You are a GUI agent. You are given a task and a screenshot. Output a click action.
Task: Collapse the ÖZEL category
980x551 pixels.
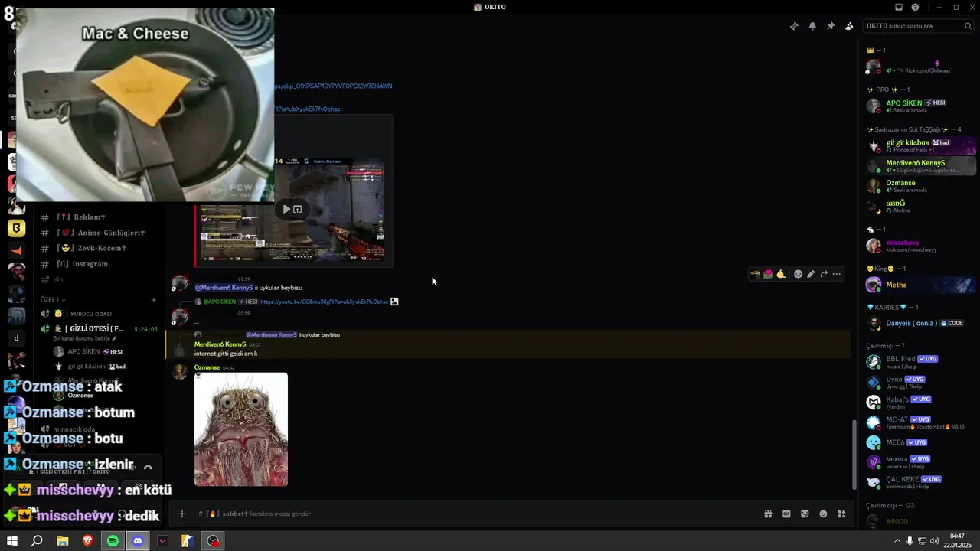coord(52,300)
